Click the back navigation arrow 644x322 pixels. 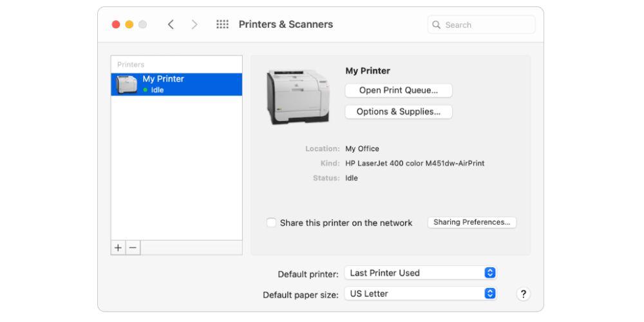coord(171,24)
